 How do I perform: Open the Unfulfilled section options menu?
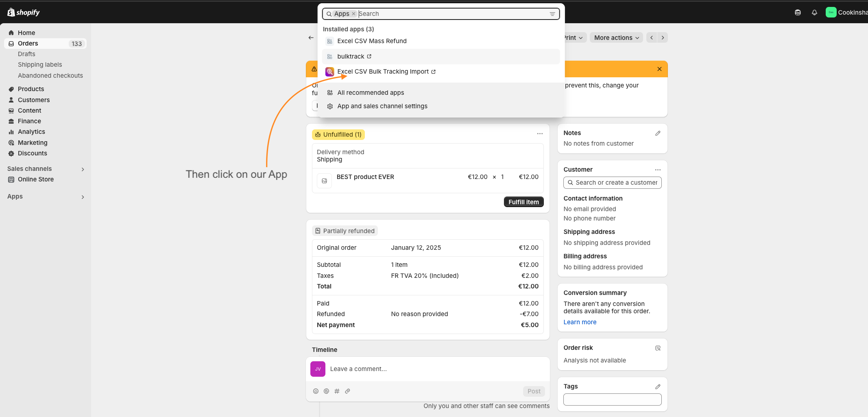(x=540, y=133)
